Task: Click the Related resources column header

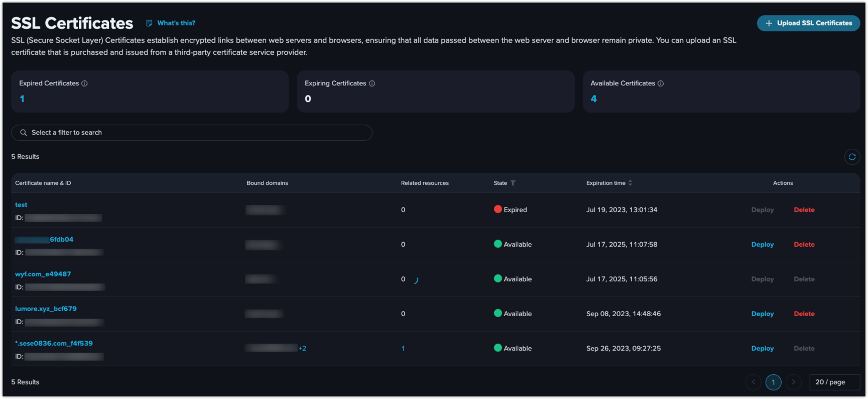Action: pyautogui.click(x=425, y=183)
